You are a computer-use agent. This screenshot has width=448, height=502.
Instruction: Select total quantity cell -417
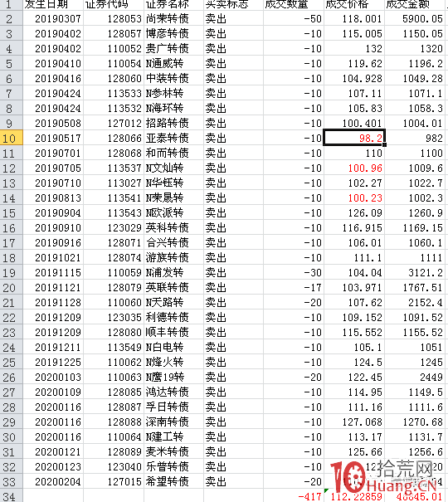click(x=294, y=495)
